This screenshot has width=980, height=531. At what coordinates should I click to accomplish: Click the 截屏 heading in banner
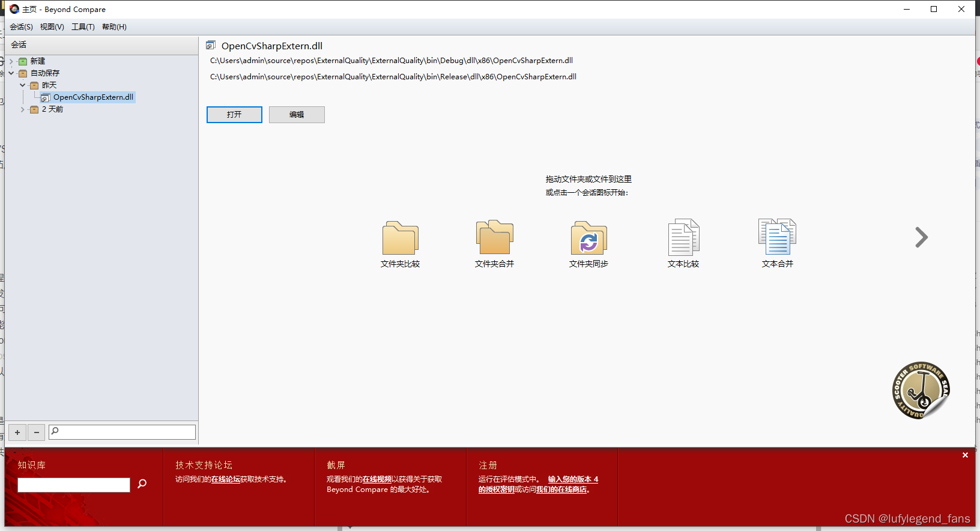(336, 465)
